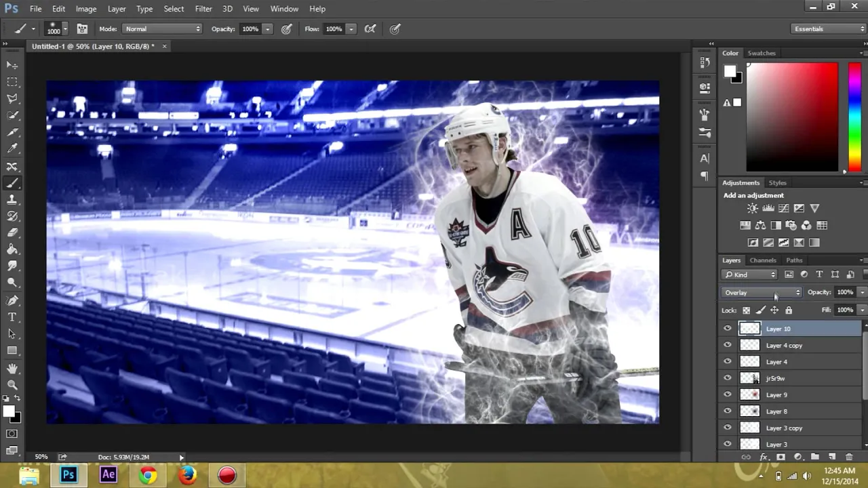The image size is (868, 488).
Task: Open the Filter menu
Action: (203, 9)
